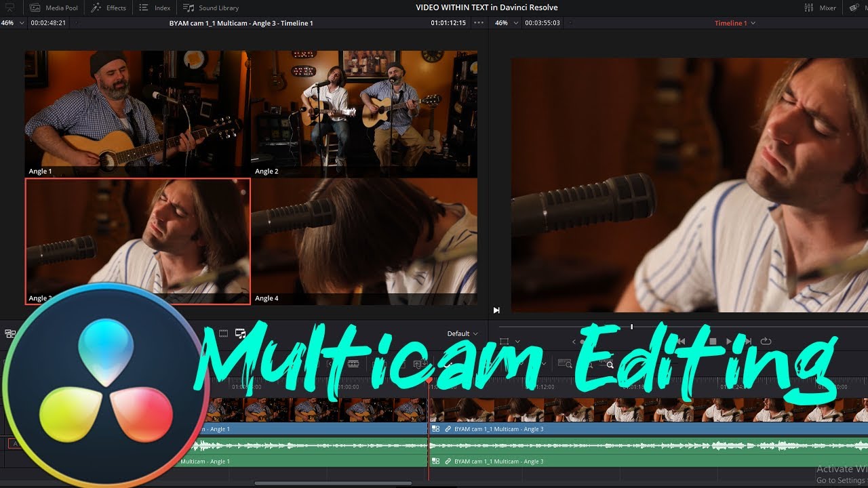
Task: Select video clip Multicam - Angle 3
Action: pos(649,429)
